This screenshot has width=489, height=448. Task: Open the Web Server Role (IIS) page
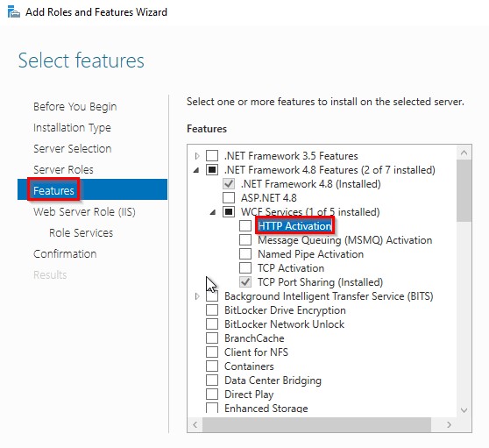(84, 212)
